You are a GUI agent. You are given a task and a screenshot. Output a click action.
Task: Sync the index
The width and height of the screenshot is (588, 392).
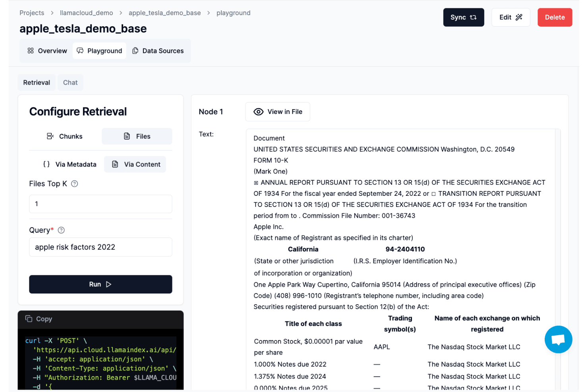[464, 17]
